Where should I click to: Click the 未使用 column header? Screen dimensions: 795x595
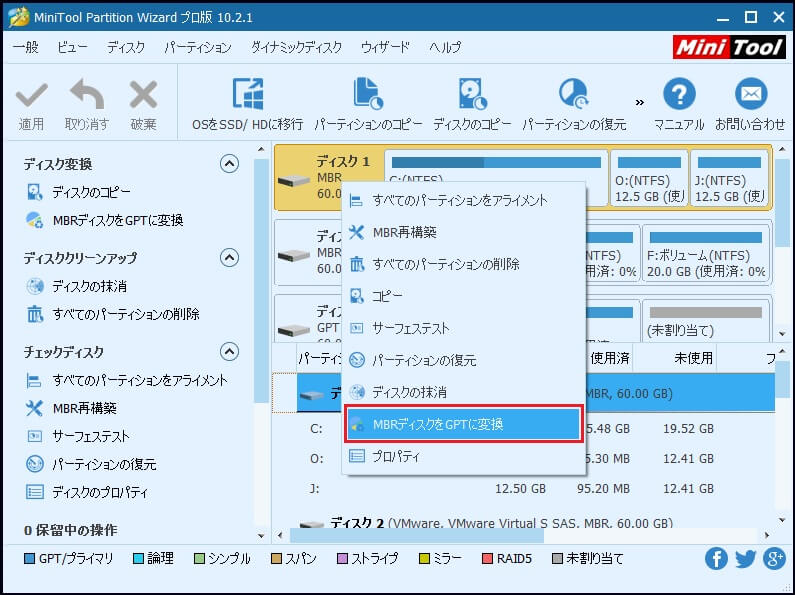(x=675, y=358)
